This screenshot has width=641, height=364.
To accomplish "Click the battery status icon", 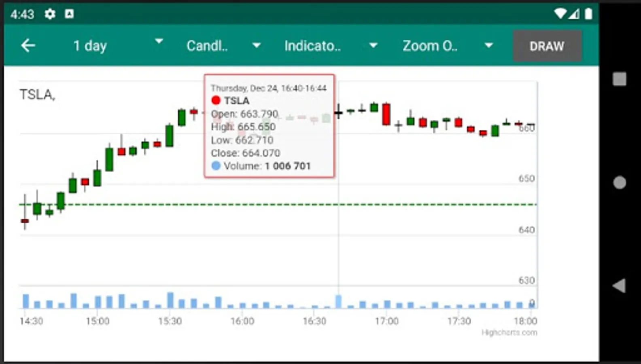I will point(589,14).
